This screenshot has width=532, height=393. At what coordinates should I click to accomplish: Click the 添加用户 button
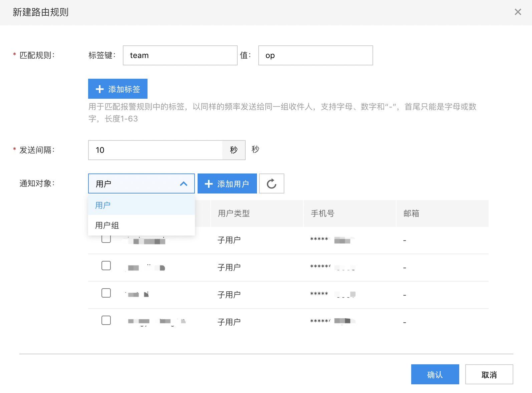(x=227, y=183)
